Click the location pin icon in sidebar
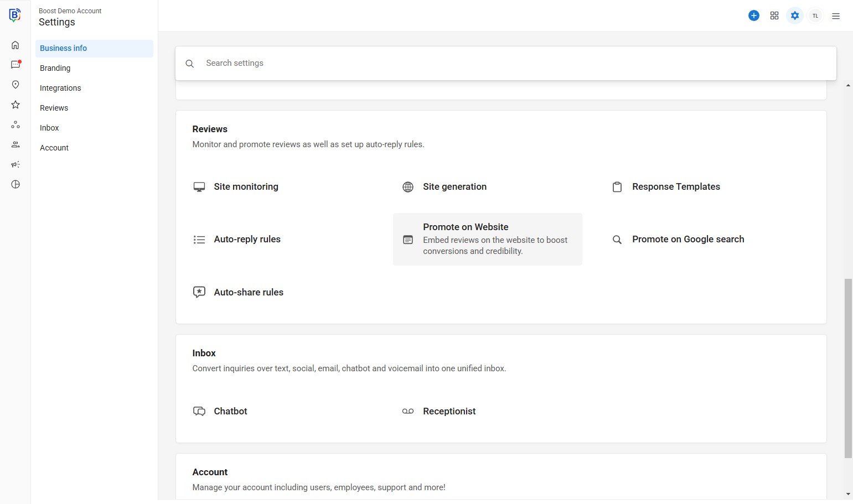853x504 pixels. tap(15, 85)
